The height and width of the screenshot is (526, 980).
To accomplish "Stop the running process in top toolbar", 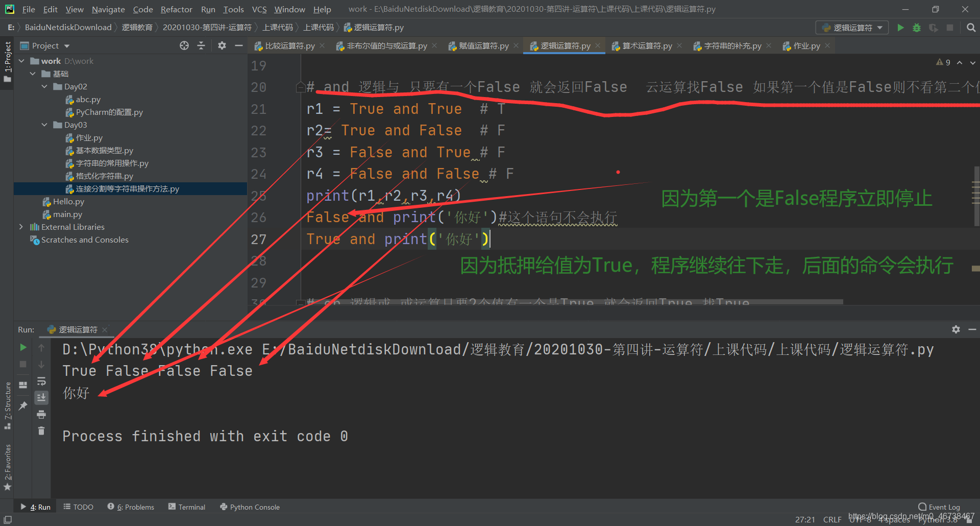I will click(x=950, y=28).
